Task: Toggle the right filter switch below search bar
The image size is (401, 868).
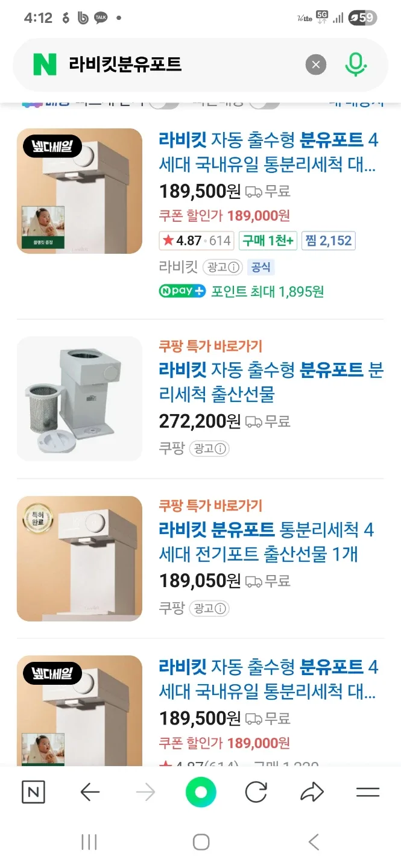Action: pos(265,104)
